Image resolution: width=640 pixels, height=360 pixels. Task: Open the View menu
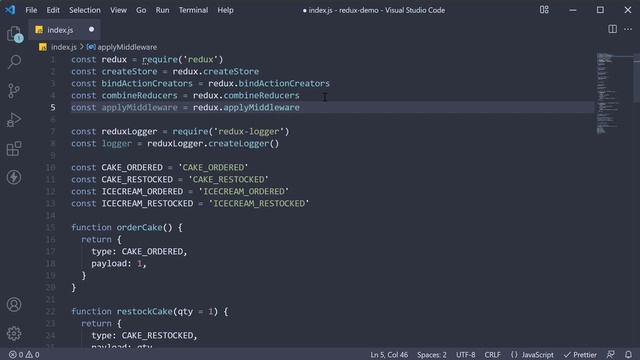(118, 10)
